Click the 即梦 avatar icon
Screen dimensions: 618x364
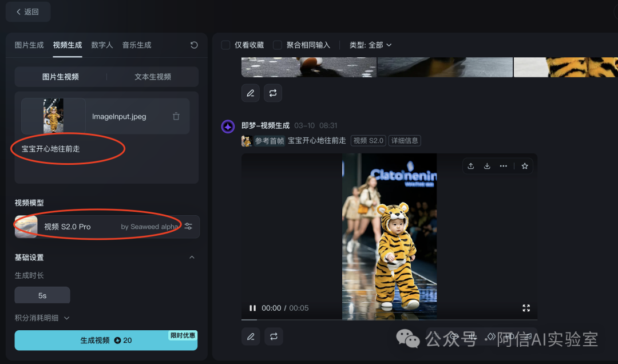tap(228, 126)
